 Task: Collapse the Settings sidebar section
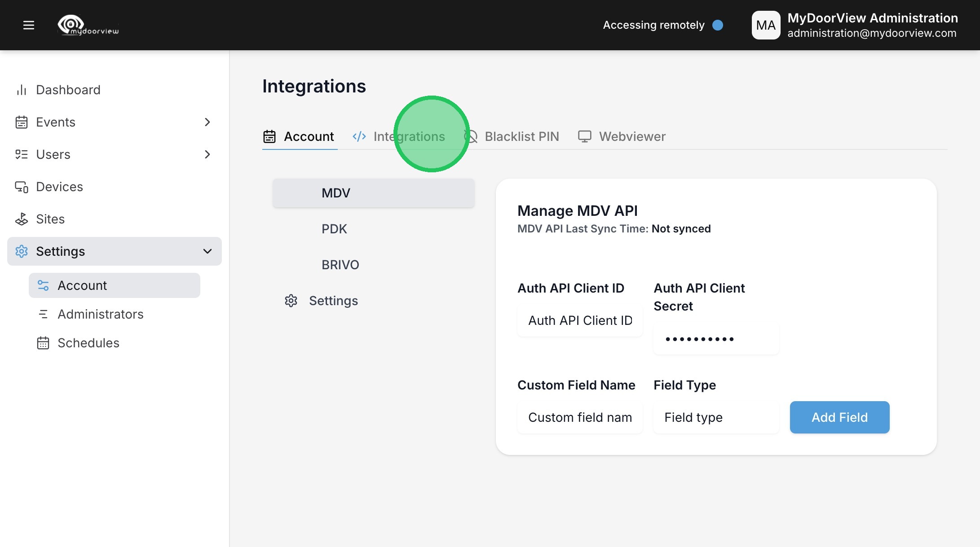point(207,251)
